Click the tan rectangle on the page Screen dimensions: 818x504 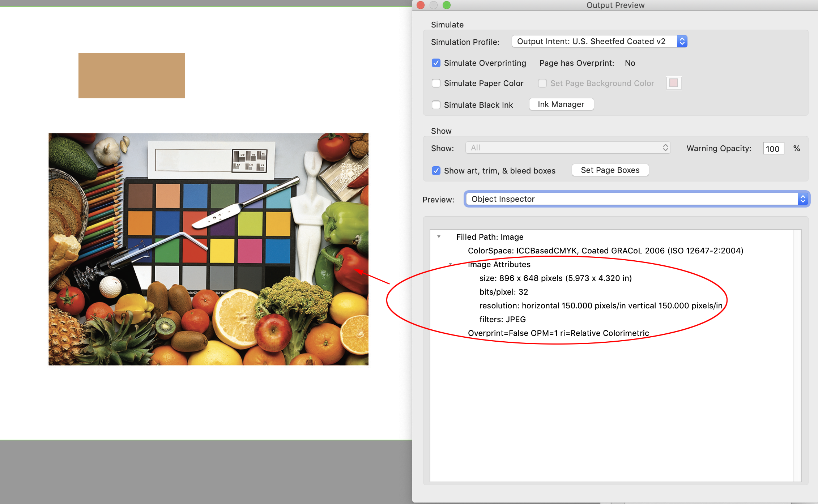tap(131, 75)
